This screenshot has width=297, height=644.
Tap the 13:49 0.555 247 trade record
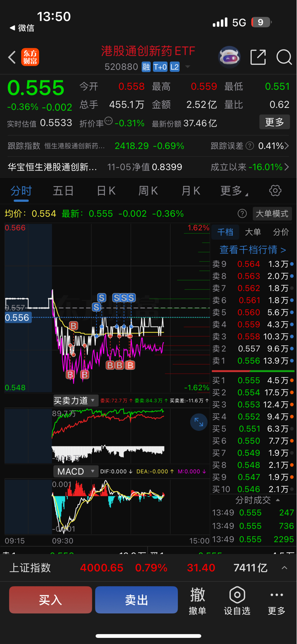tap(253, 513)
